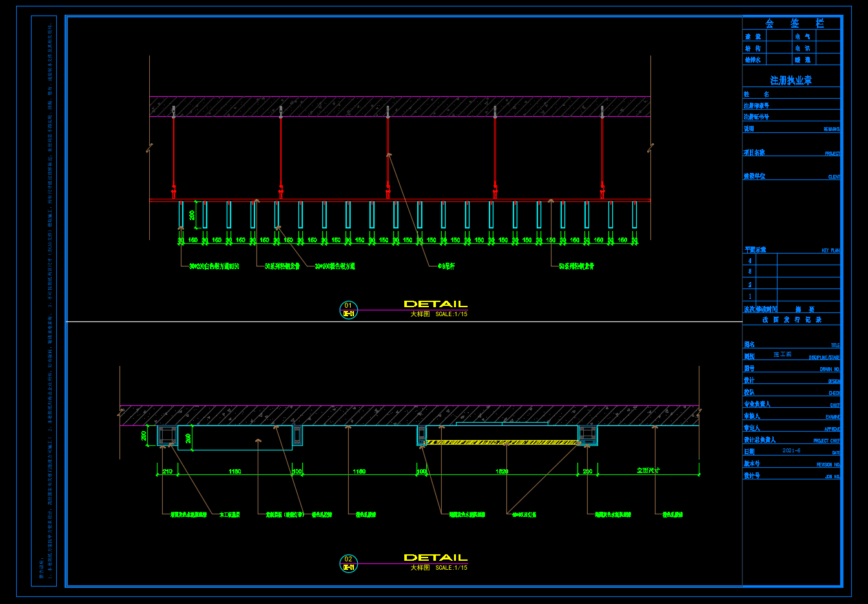The height and width of the screenshot is (604, 868).
Task: Click the EXAMINE label
Action: click(x=832, y=418)
